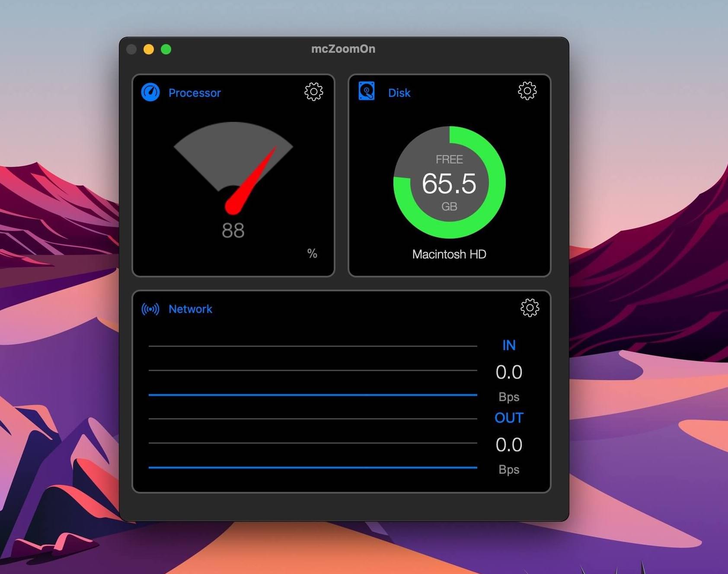Click the blue incoming traffic graph line
This screenshot has height=574, width=728.
point(313,395)
